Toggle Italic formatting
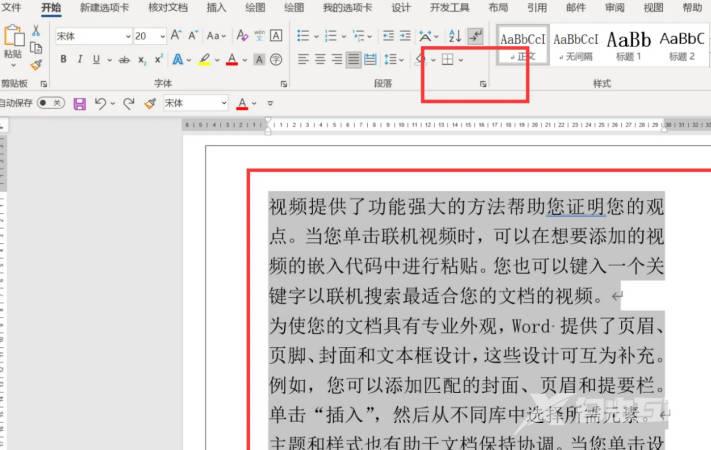Screen dimensions: 711x450 point(80,59)
